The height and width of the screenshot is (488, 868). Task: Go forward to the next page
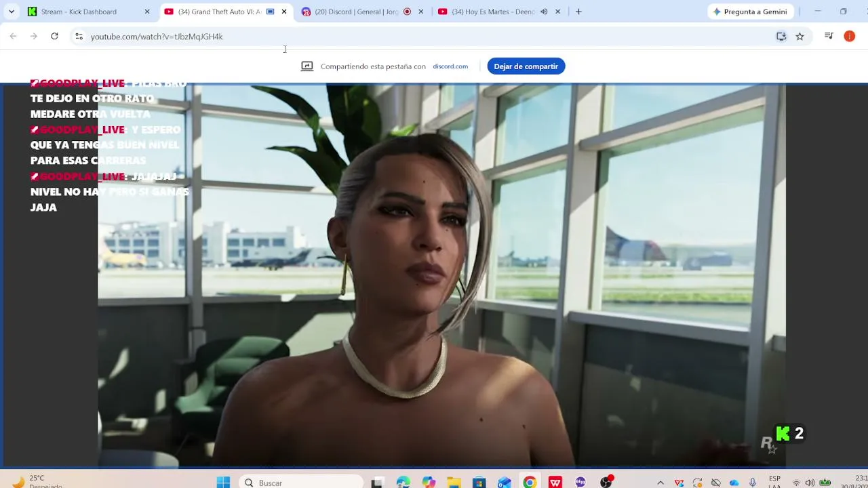tap(34, 37)
